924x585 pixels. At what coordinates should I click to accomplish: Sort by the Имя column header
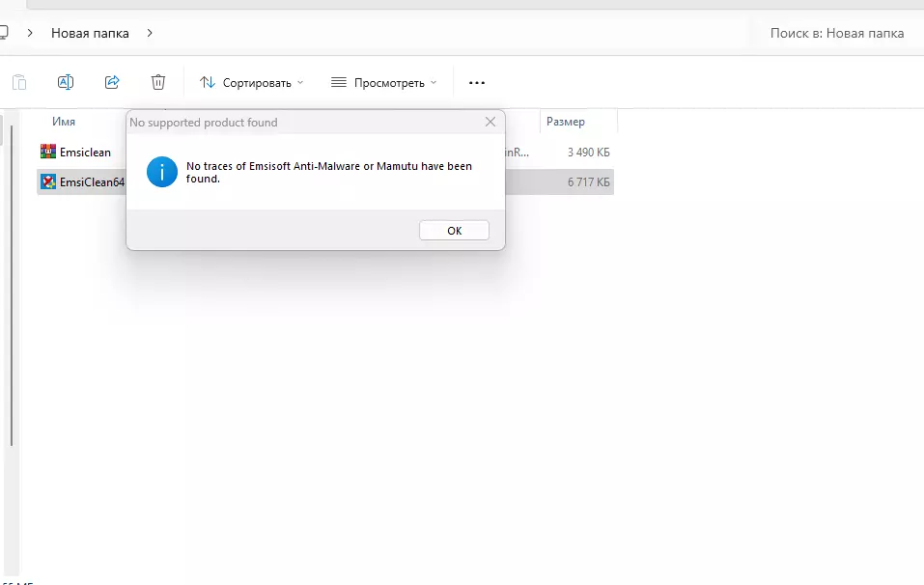click(64, 122)
